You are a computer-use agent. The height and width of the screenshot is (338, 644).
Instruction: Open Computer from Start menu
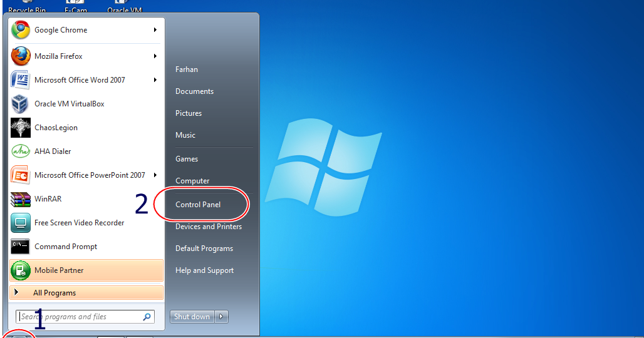[x=192, y=180]
